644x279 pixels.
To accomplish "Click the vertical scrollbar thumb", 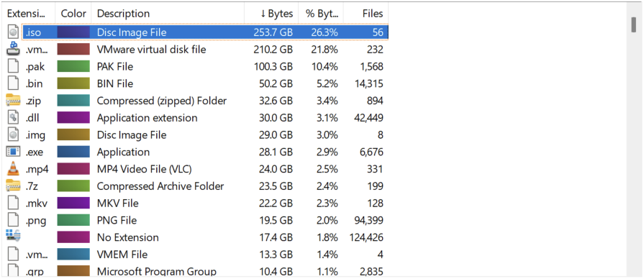I will pos(635,25).
